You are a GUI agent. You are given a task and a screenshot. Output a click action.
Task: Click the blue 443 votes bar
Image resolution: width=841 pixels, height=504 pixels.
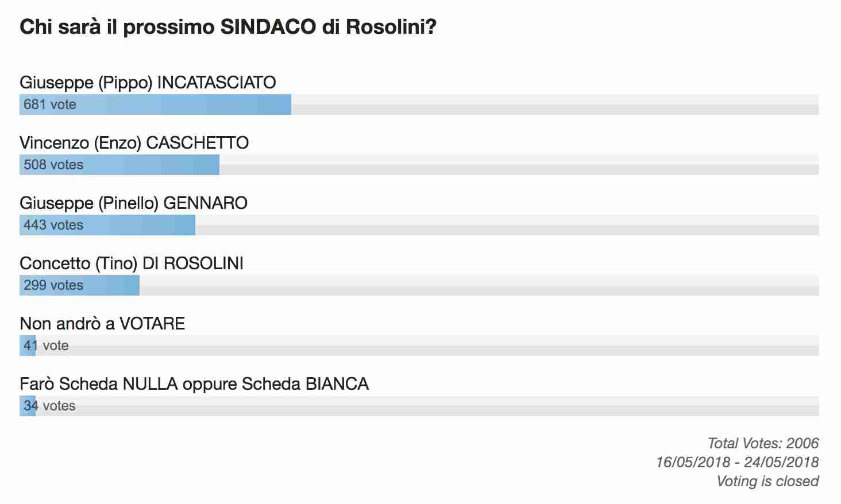[107, 225]
